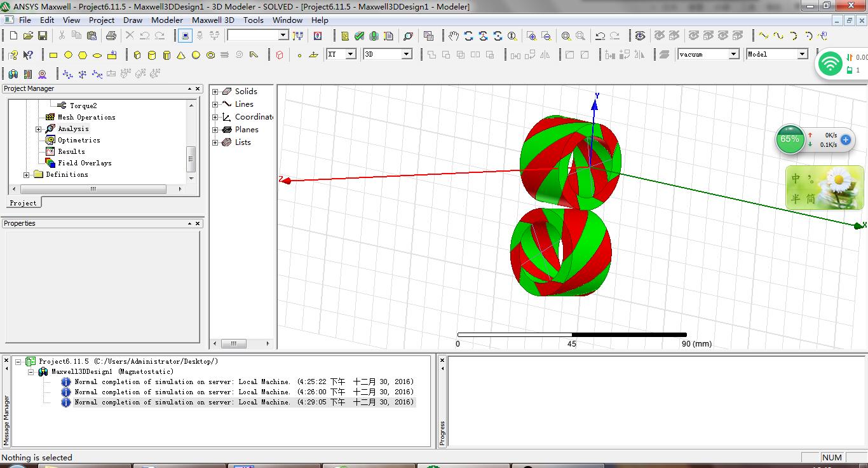868x468 pixels.
Task: Click the Draw box tool icon
Action: pos(137,55)
